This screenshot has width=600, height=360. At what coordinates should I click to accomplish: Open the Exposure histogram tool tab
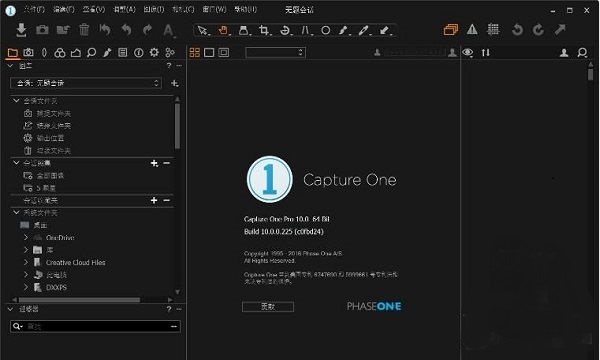(75, 52)
